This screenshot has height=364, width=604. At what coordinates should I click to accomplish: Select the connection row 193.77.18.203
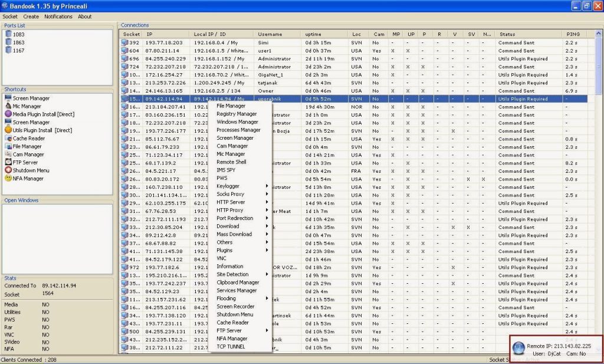click(165, 42)
